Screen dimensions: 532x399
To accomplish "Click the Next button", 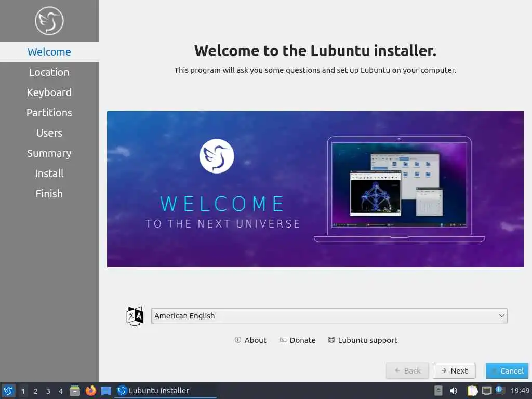I will pos(454,371).
